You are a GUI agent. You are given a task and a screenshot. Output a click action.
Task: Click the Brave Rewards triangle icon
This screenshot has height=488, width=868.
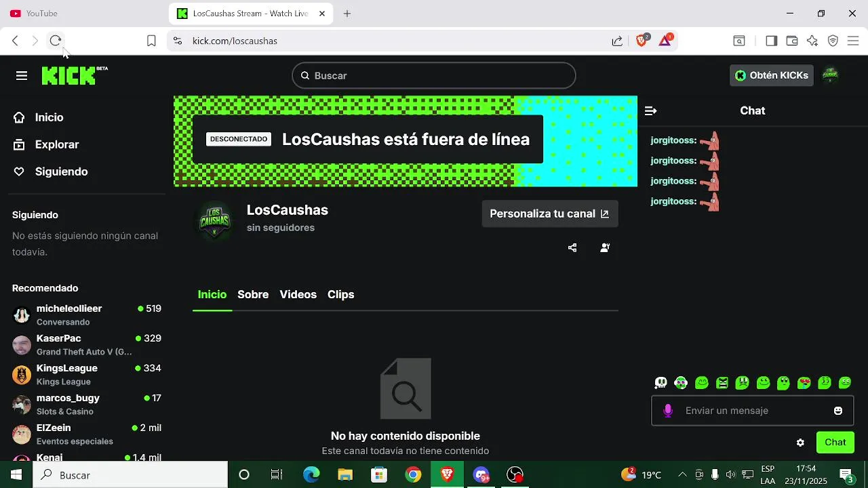665,41
